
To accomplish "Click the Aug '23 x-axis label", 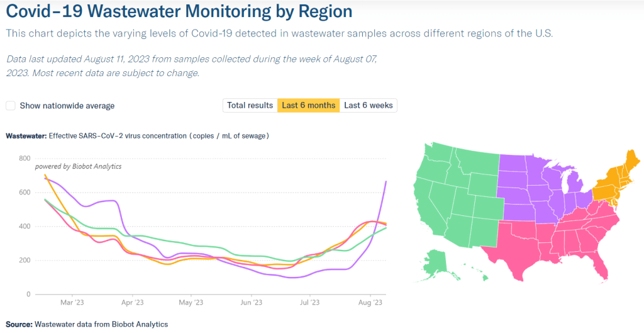I will 370,303.
